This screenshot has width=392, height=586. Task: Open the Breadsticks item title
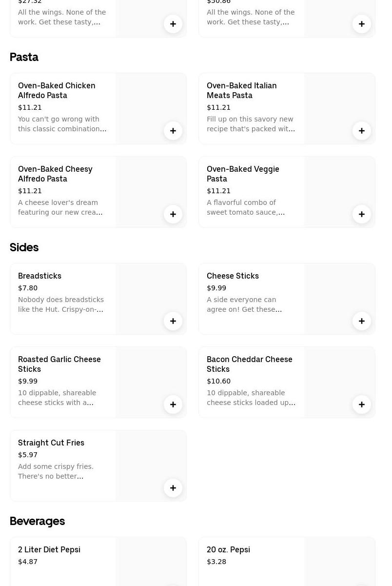(39, 276)
